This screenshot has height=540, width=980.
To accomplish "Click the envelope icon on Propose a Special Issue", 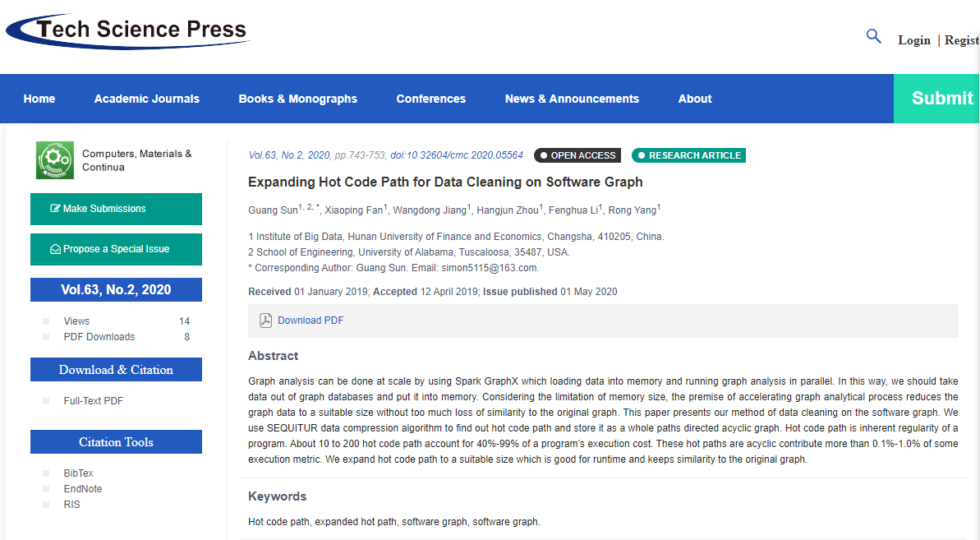I will 55,249.
